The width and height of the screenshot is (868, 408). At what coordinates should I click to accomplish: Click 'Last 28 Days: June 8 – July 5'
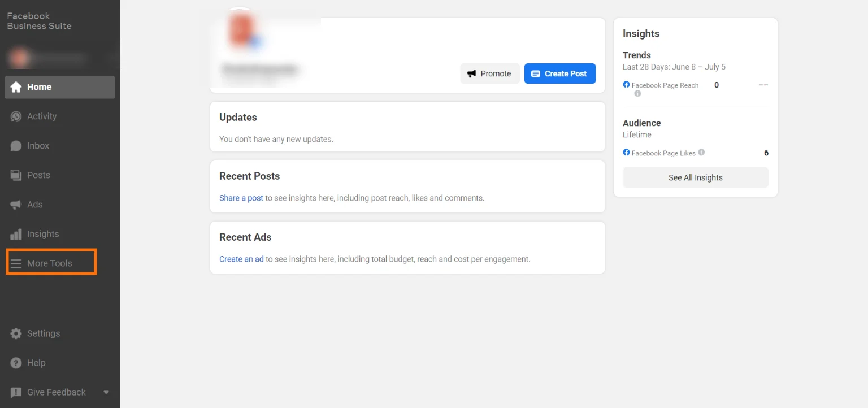point(674,67)
